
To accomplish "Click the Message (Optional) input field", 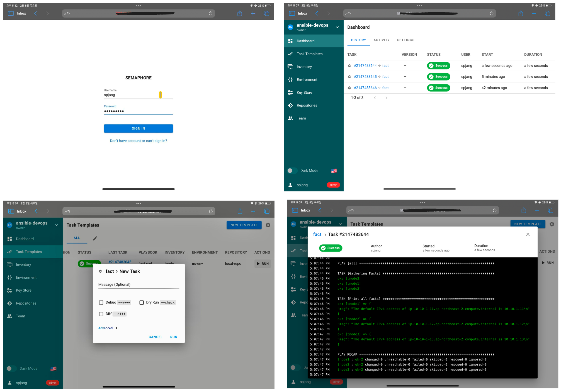I will 139,284.
